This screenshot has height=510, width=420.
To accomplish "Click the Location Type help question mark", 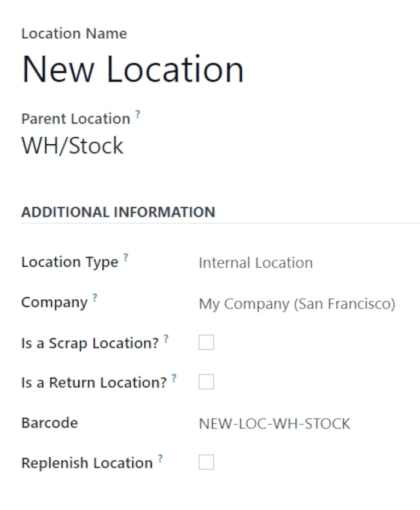I will tap(126, 257).
